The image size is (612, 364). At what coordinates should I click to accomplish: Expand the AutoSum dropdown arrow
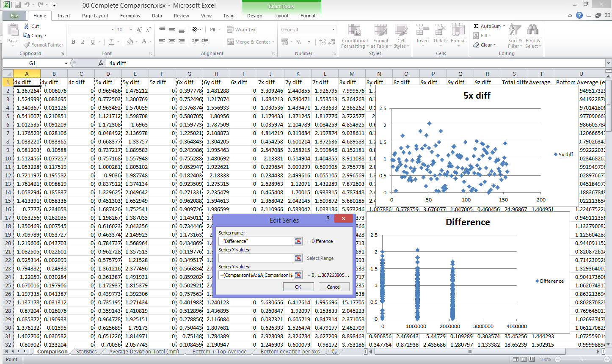click(x=504, y=26)
